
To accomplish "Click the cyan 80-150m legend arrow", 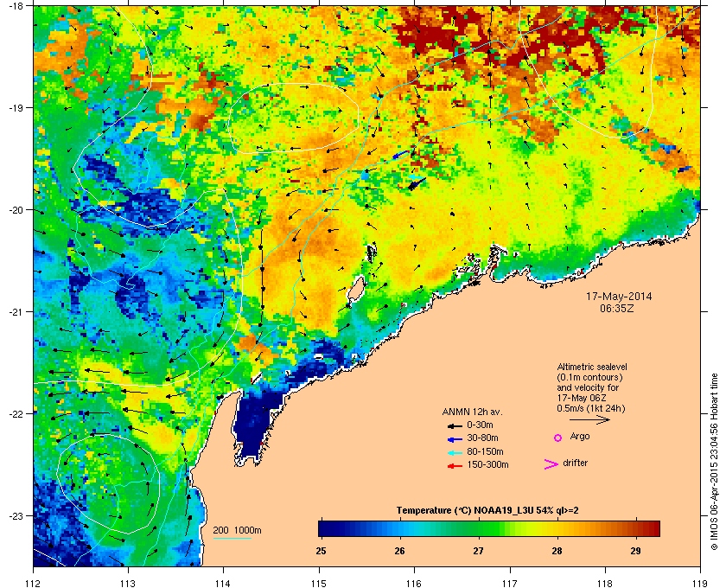I will coord(455,452).
